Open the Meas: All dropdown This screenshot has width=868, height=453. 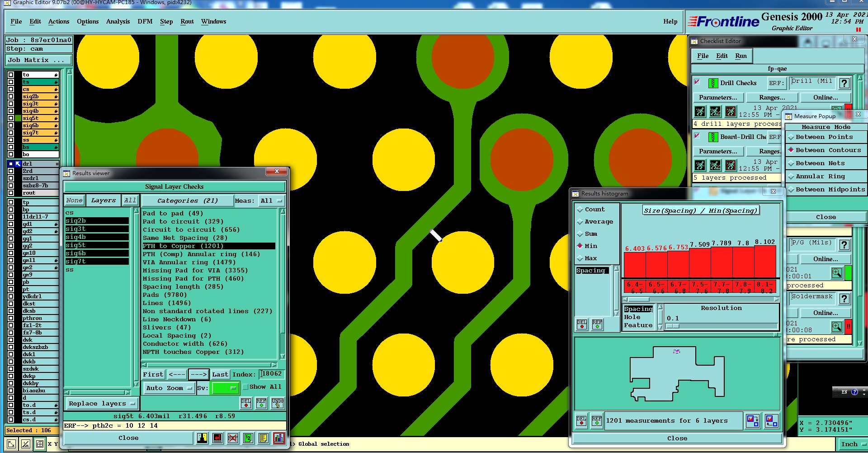(271, 201)
